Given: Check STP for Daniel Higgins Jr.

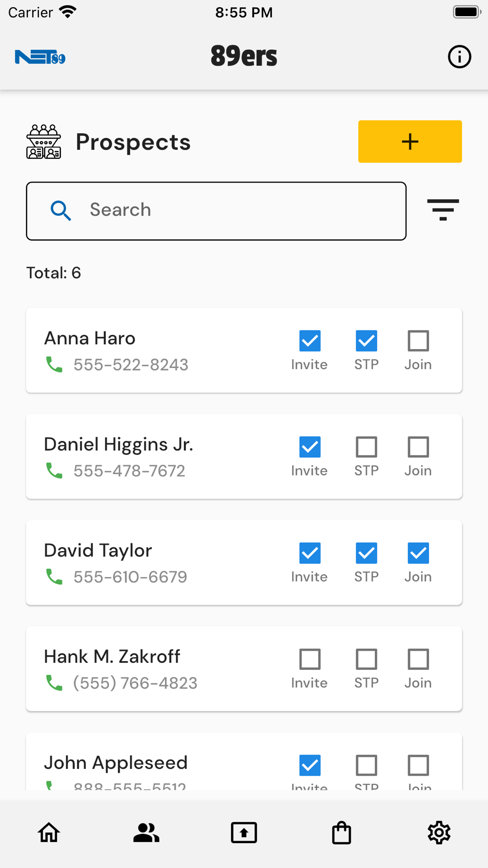Looking at the screenshot, I should (x=366, y=447).
